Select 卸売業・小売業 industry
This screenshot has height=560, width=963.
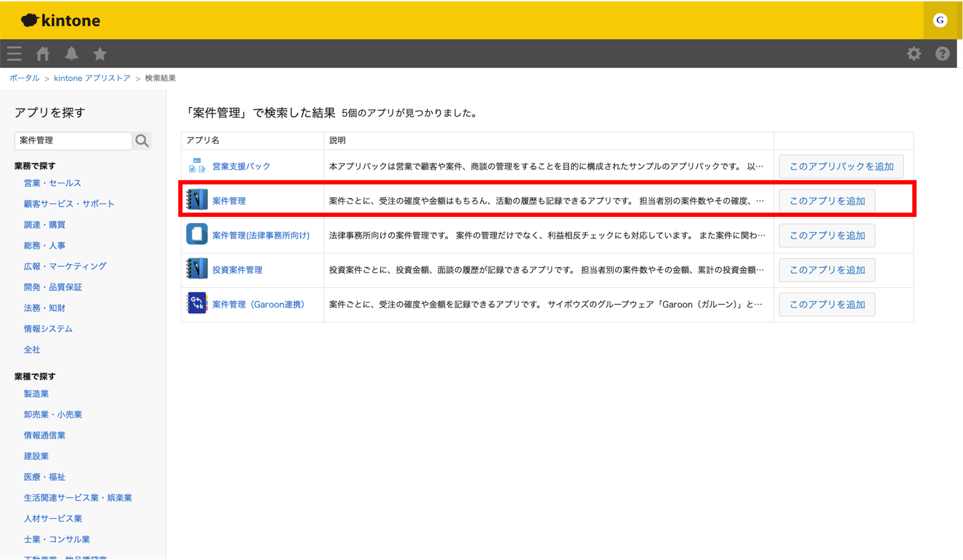[x=53, y=414]
